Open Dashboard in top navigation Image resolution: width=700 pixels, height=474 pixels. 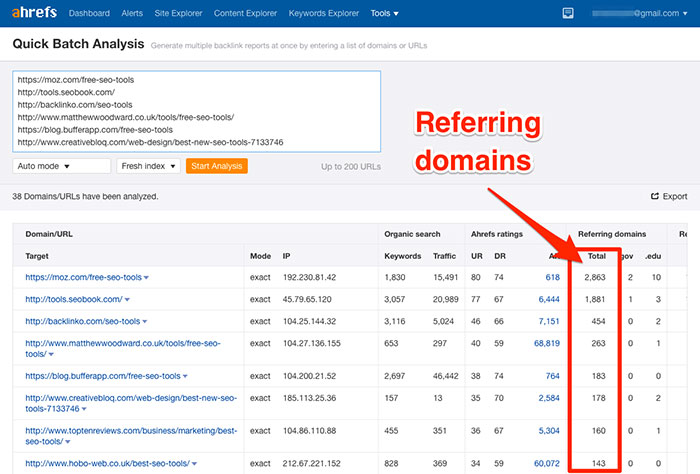(89, 13)
